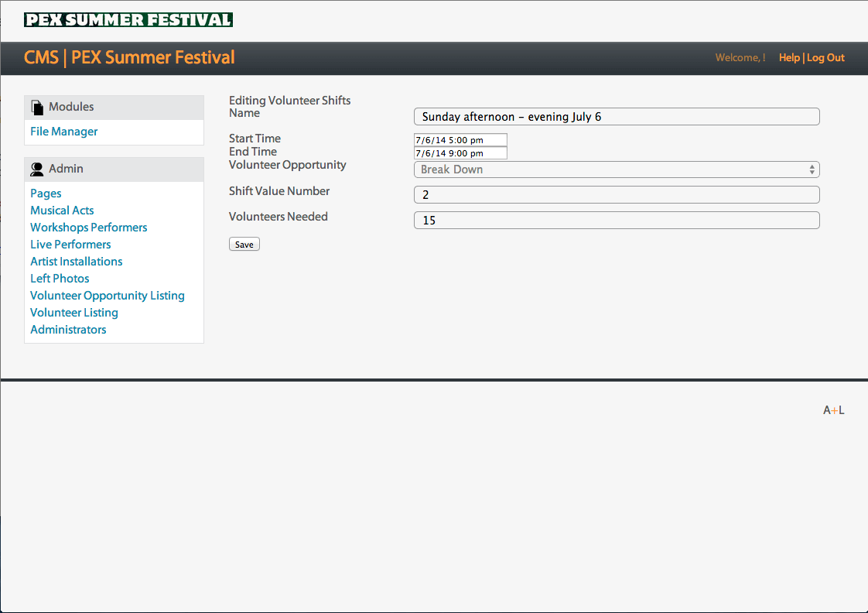The width and height of the screenshot is (868, 613).
Task: Click the Start Time field
Action: pos(460,140)
